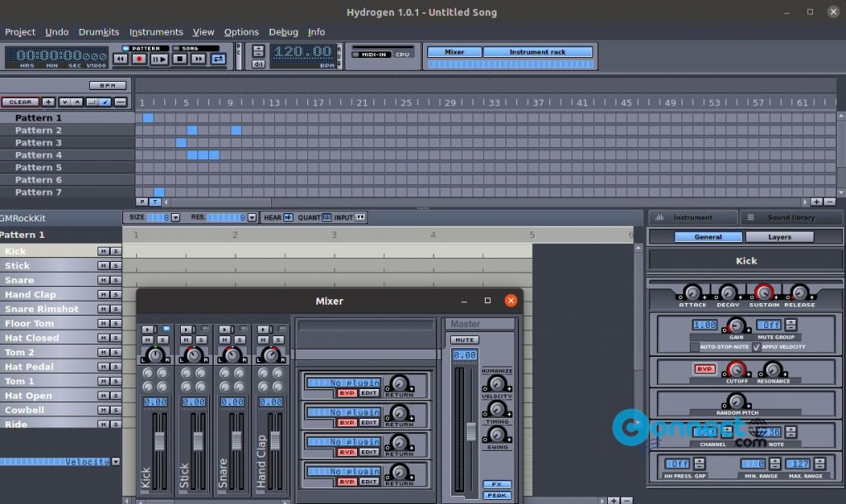Switch to the Layers tab
846x504 pixels.
pos(779,236)
